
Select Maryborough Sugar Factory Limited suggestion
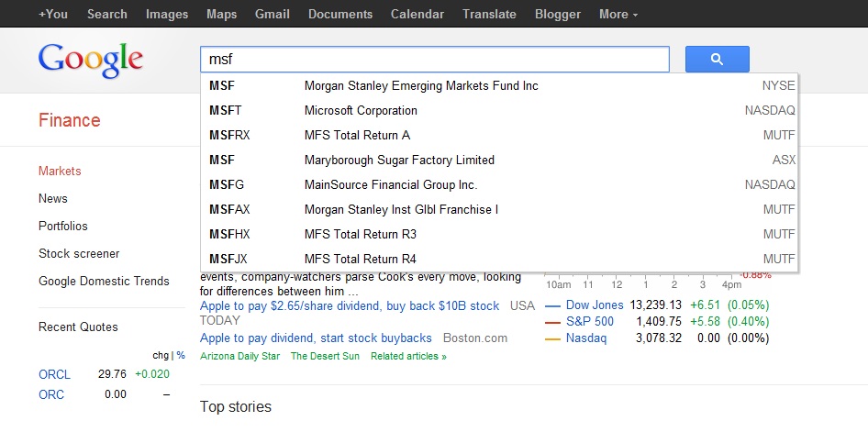tap(399, 161)
